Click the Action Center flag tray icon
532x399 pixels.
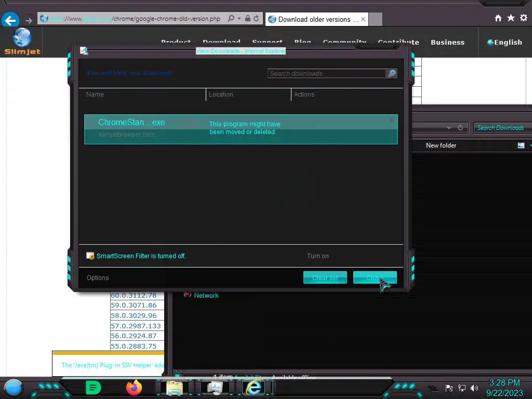point(449,388)
